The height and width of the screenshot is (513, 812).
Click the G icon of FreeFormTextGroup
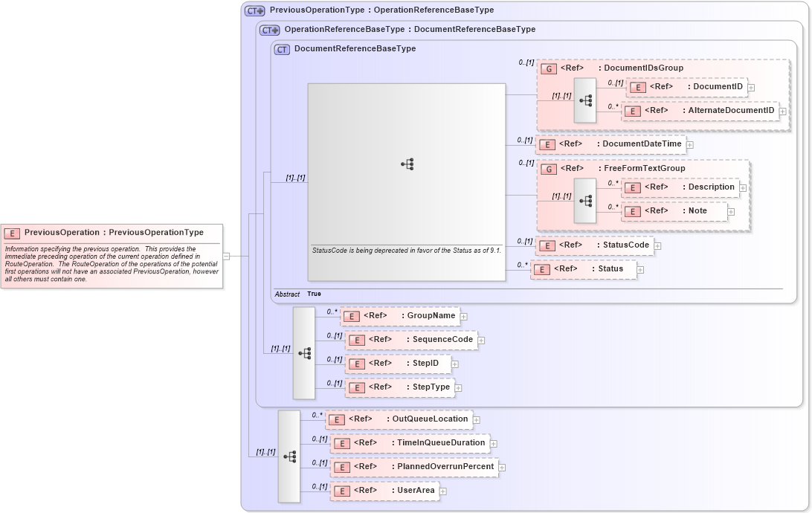coord(548,168)
